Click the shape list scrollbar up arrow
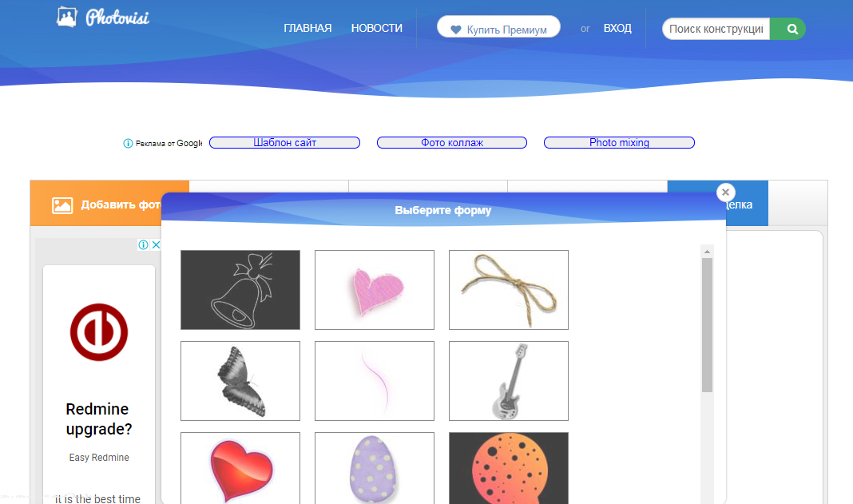 (x=707, y=252)
